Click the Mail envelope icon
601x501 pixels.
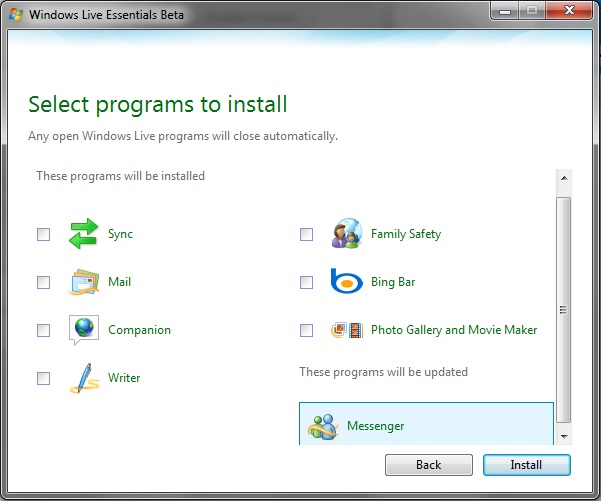84,282
